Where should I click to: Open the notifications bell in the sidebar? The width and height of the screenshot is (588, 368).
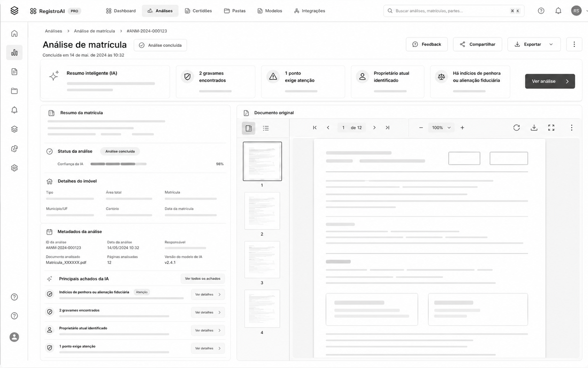pyautogui.click(x=14, y=110)
